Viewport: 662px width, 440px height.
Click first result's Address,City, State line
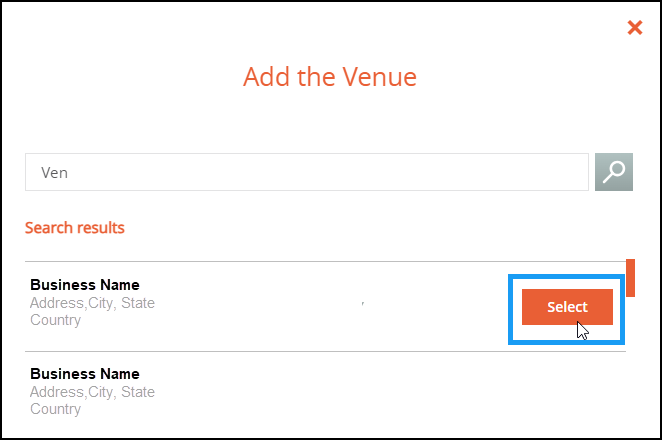tap(92, 303)
